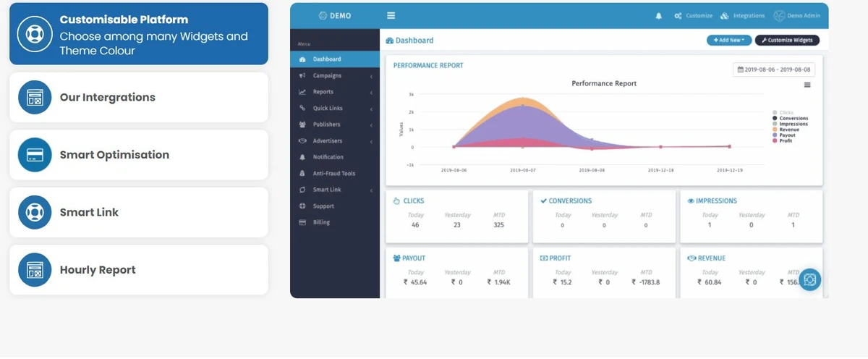Click the Publishers people icon in the sidebar

pos(302,124)
